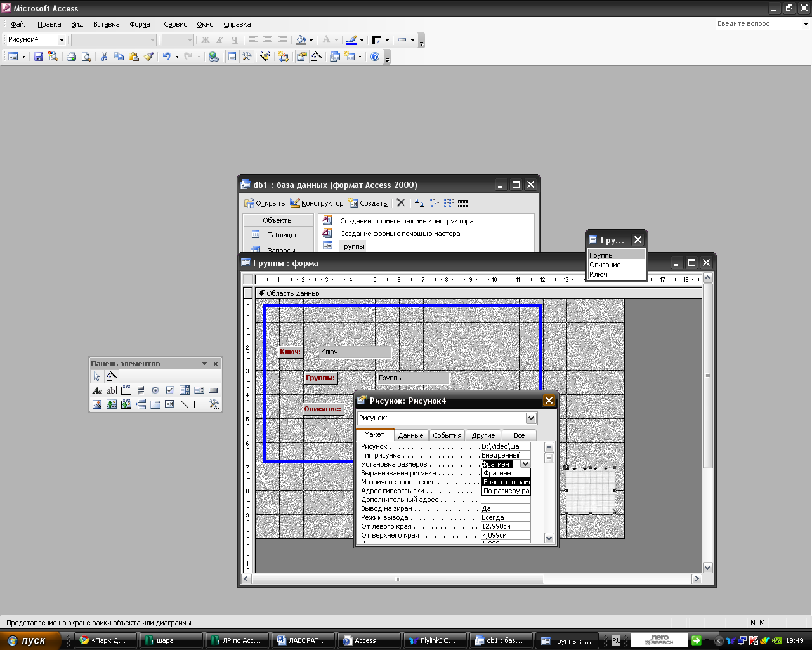Open line color dropdown arrow

click(362, 40)
